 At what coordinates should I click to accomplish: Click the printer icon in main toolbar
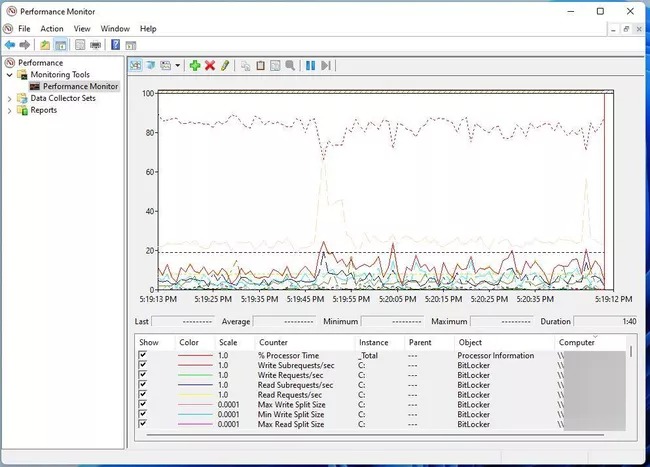tap(95, 45)
